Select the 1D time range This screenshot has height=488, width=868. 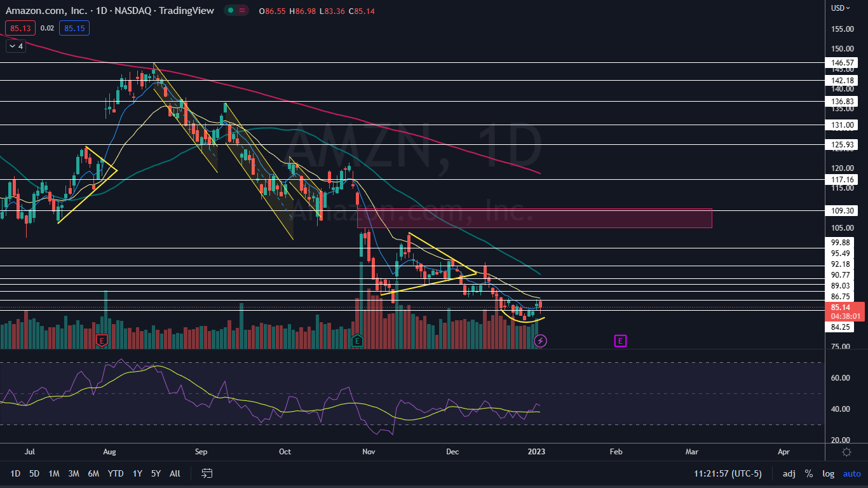[x=15, y=473]
